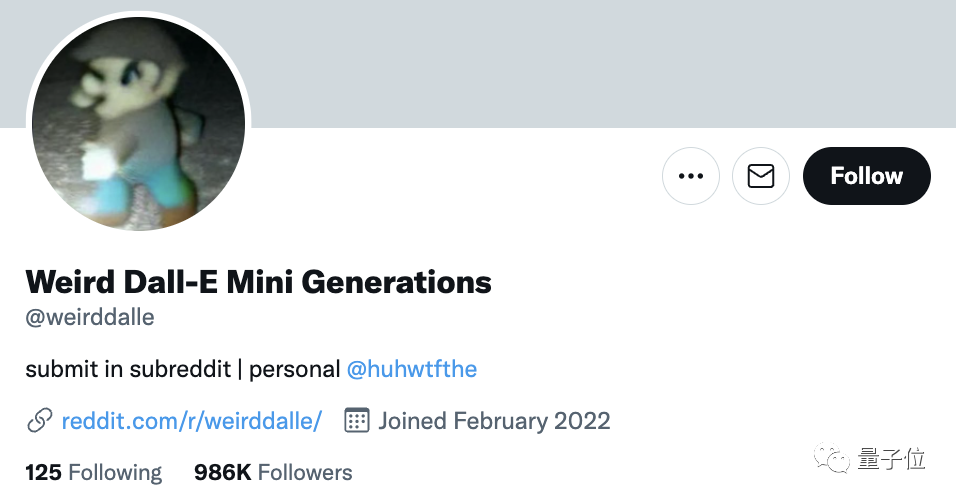Click the chain link icon beside reddit URL
This screenshot has height=500, width=956.
tap(40, 420)
